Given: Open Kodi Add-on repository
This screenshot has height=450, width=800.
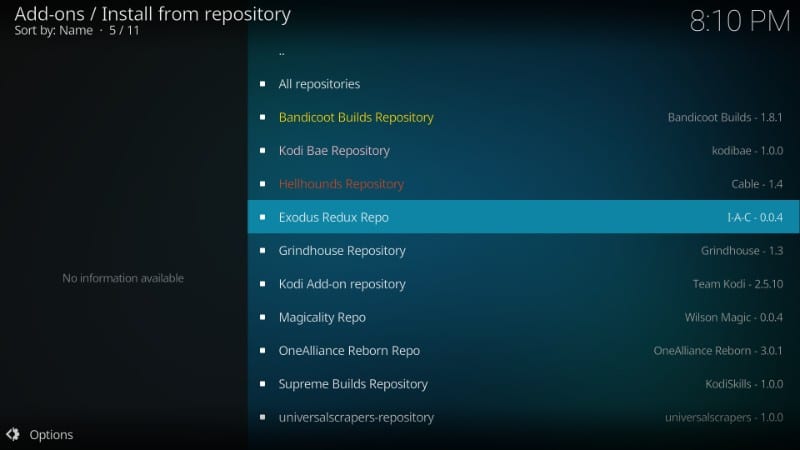Looking at the screenshot, I should click(x=523, y=284).
